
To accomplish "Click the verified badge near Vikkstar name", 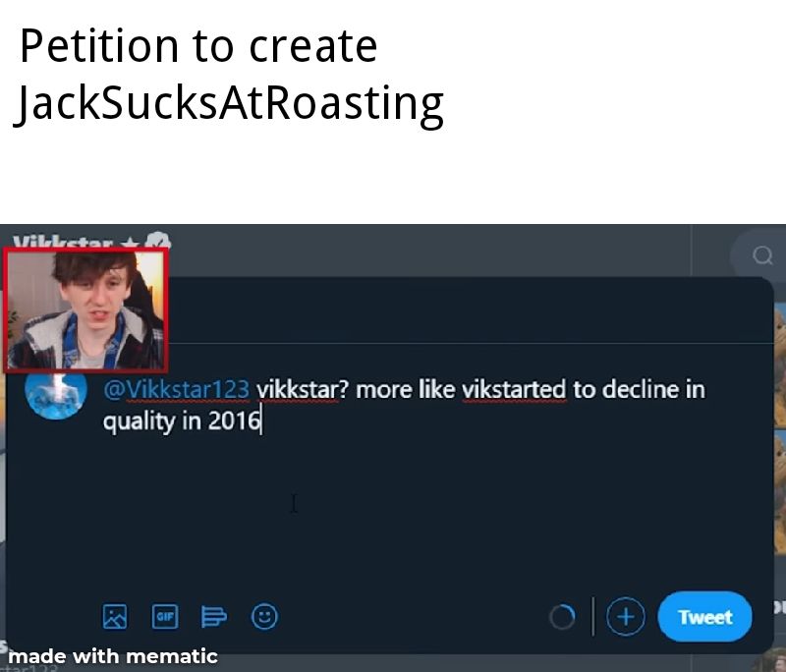I will [x=159, y=241].
